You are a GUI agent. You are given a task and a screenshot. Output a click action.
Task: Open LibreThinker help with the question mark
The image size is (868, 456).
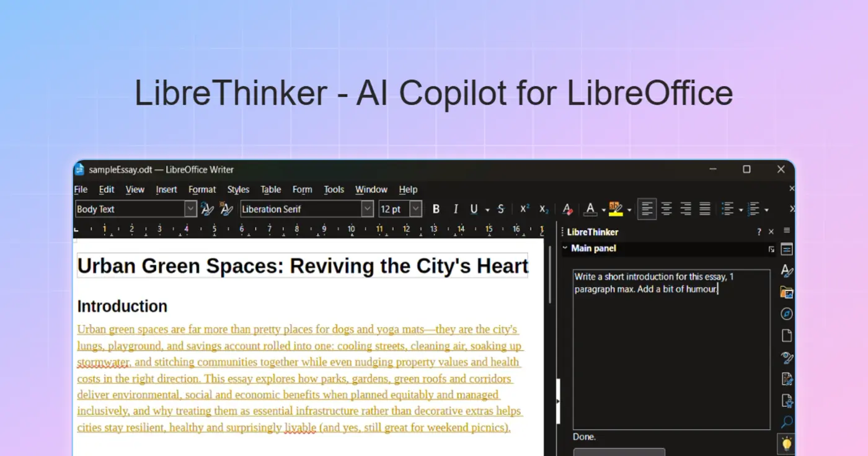[758, 231]
